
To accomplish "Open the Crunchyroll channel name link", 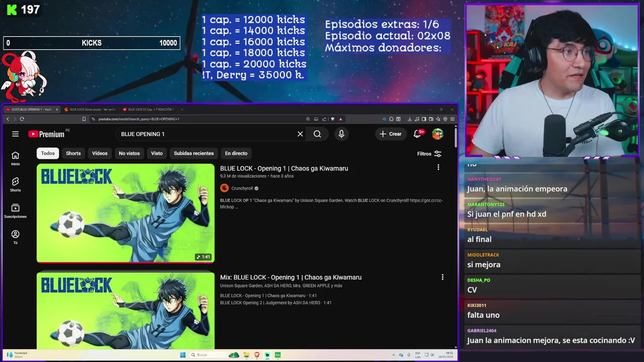I will 242,189.
